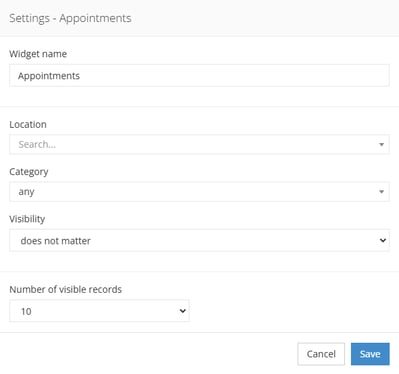Click the Category dropdown arrow icon
Image resolution: width=399 pixels, height=374 pixels.
click(x=381, y=192)
